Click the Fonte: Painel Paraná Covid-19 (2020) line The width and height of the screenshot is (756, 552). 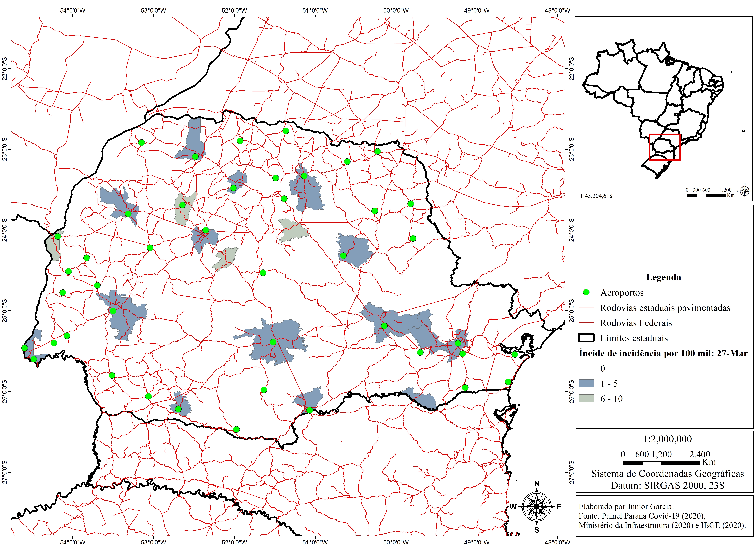pos(642,516)
